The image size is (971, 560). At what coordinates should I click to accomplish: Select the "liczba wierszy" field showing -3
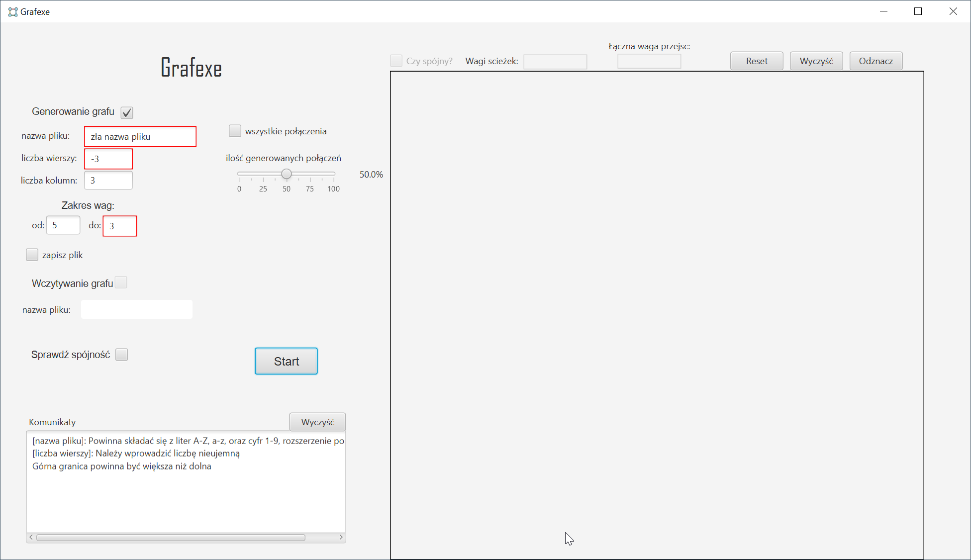108,159
